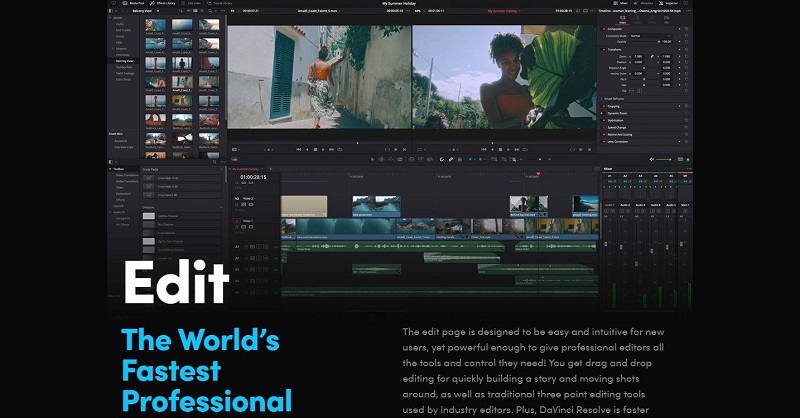Screen dimensions: 800x418
Task: Toggle the Retime And Scaling switch
Action: (604, 135)
